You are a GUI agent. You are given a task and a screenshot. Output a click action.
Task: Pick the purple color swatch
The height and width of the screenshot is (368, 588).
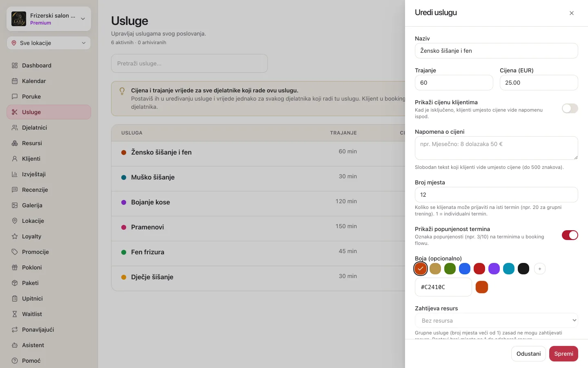coord(494,269)
